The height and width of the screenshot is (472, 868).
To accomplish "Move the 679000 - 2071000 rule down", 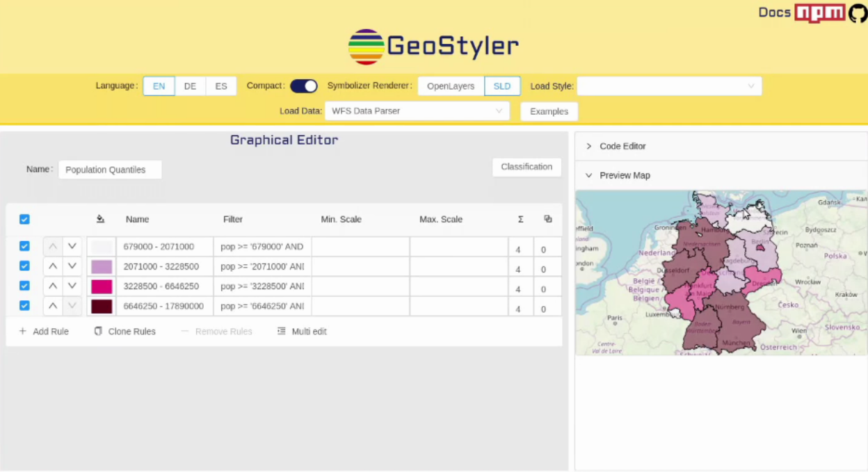I will pos(72,247).
